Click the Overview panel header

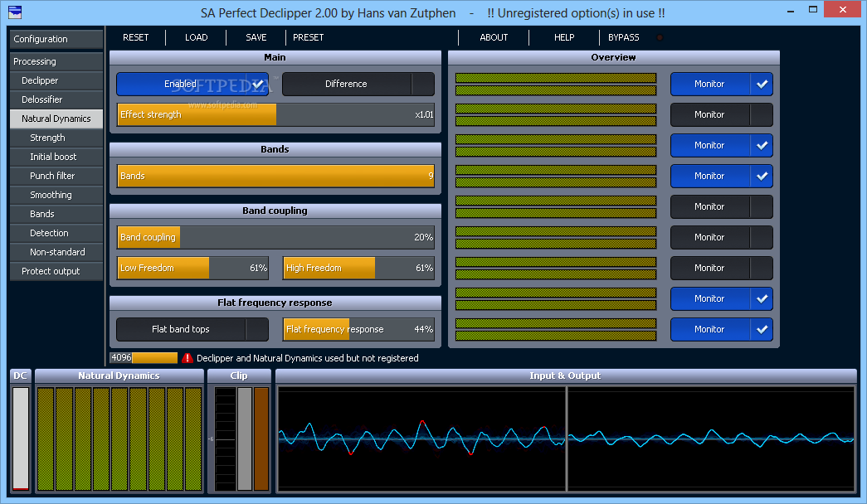[614, 57]
